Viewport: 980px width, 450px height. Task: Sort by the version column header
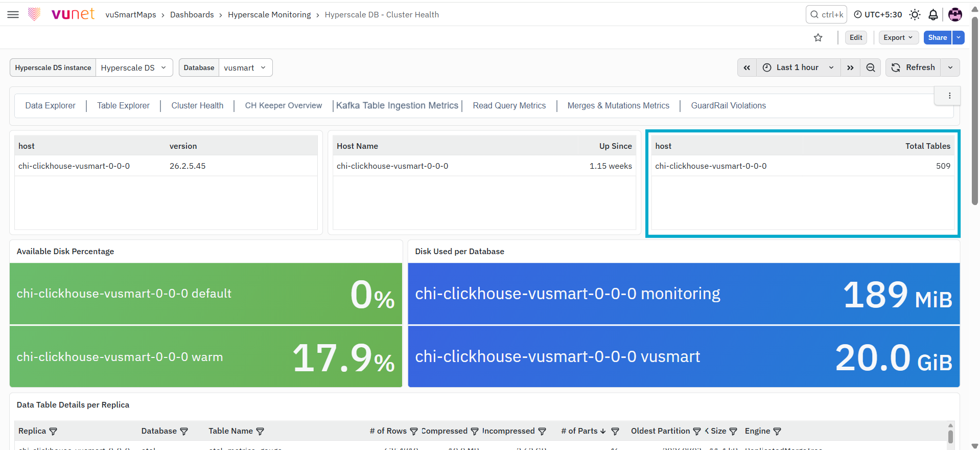coord(183,146)
